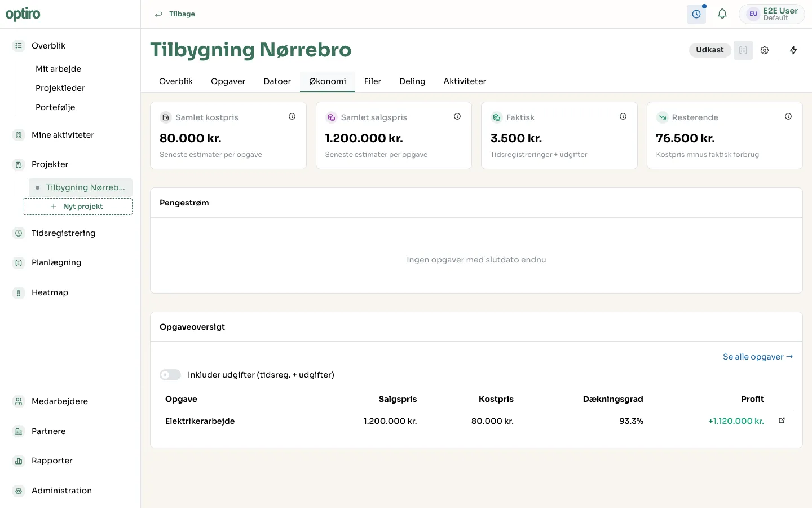Select Tilbygning Nørrebro project in sidebar

coord(81,187)
